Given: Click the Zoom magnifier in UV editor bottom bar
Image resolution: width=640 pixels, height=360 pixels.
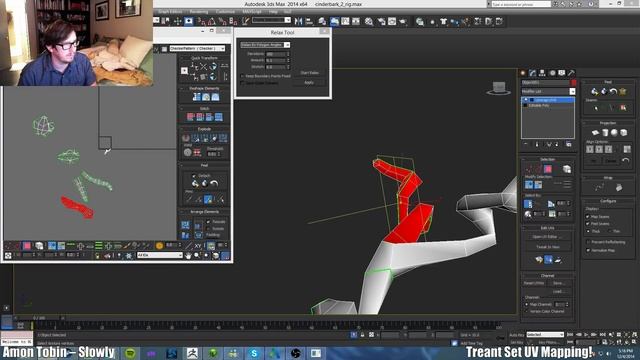Looking at the screenshot, I should (x=197, y=256).
